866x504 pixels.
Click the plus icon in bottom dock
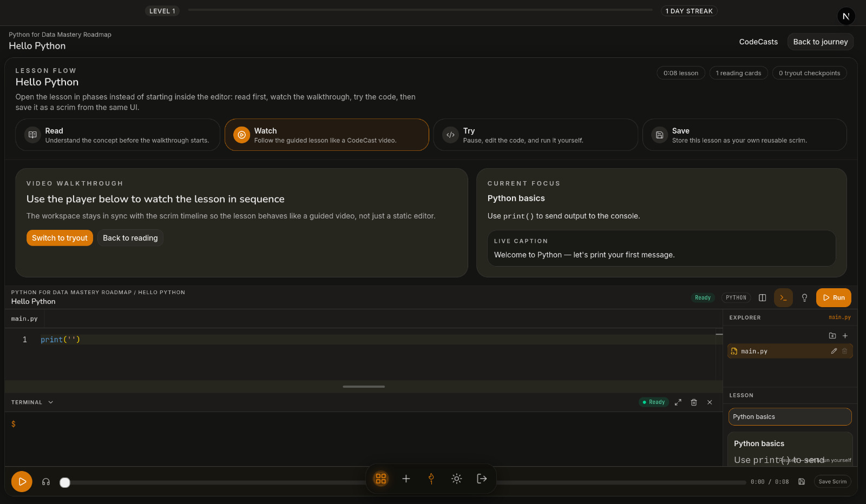pos(406,479)
